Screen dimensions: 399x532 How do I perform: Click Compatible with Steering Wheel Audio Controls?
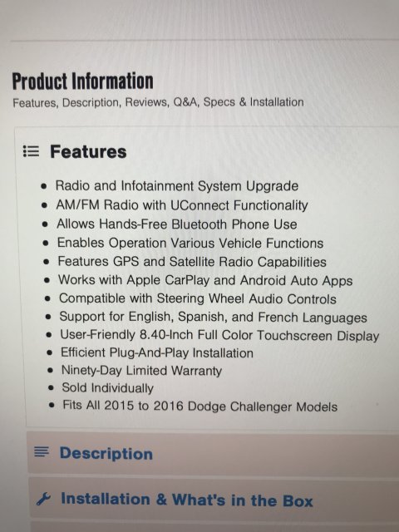tap(198, 298)
